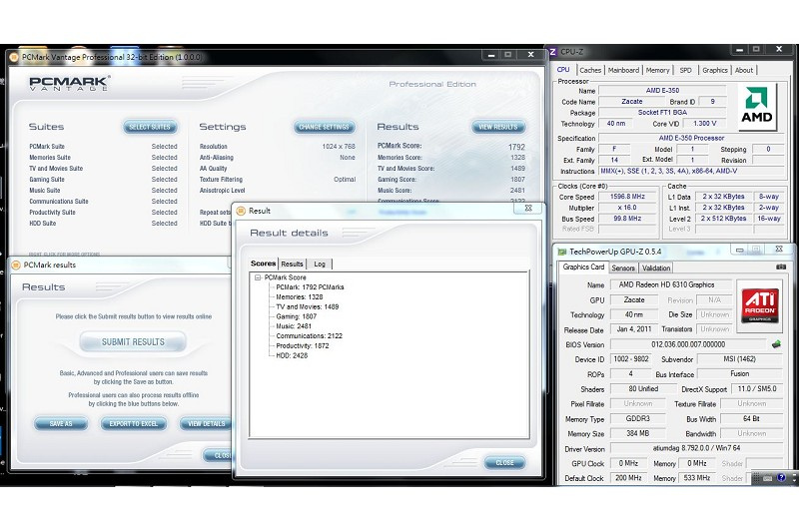Viewport: 799px width, 532px height.
Task: Click the BIOS Version field in GPU-Z
Action: coord(688,344)
